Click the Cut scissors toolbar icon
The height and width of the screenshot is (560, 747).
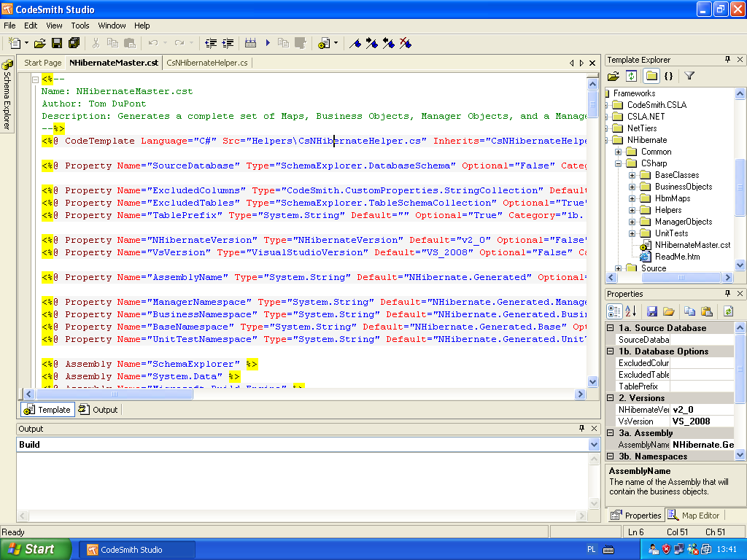[x=96, y=43]
